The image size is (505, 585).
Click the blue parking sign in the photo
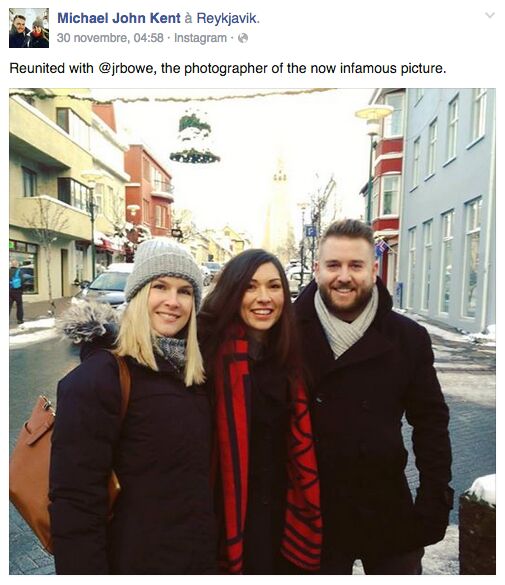(310, 231)
